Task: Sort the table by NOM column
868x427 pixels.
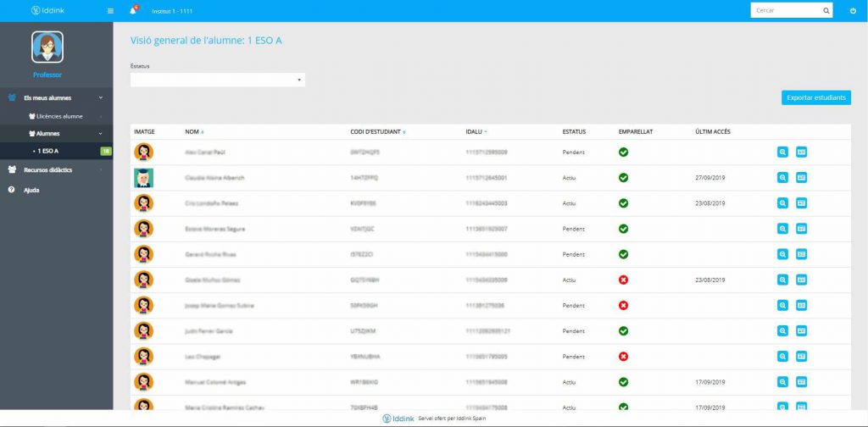Action: tap(194, 132)
